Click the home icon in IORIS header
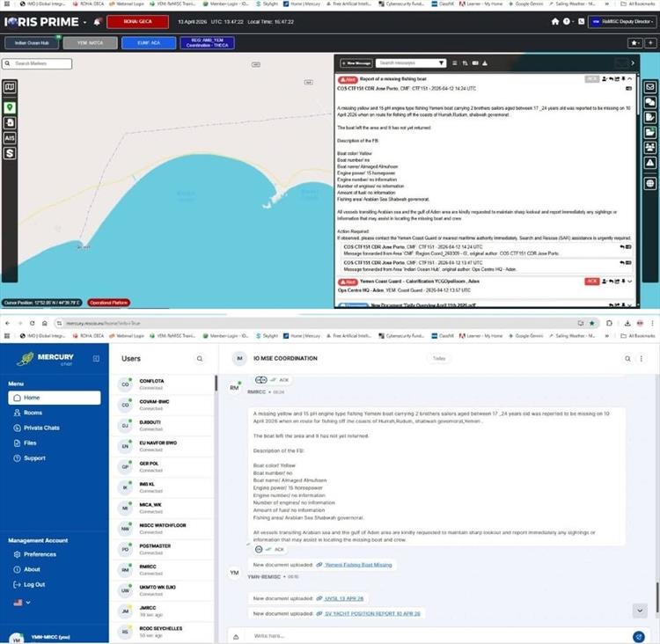This screenshot has height=644, width=660. coord(554,21)
